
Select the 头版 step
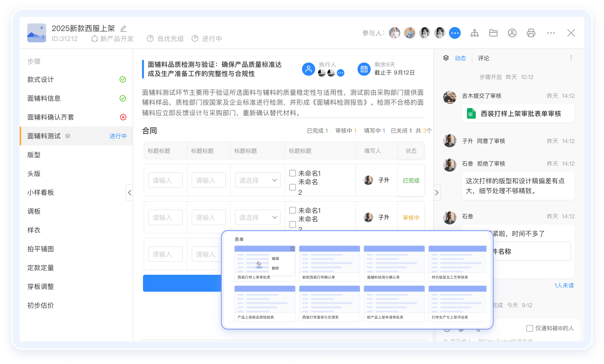[76, 174]
